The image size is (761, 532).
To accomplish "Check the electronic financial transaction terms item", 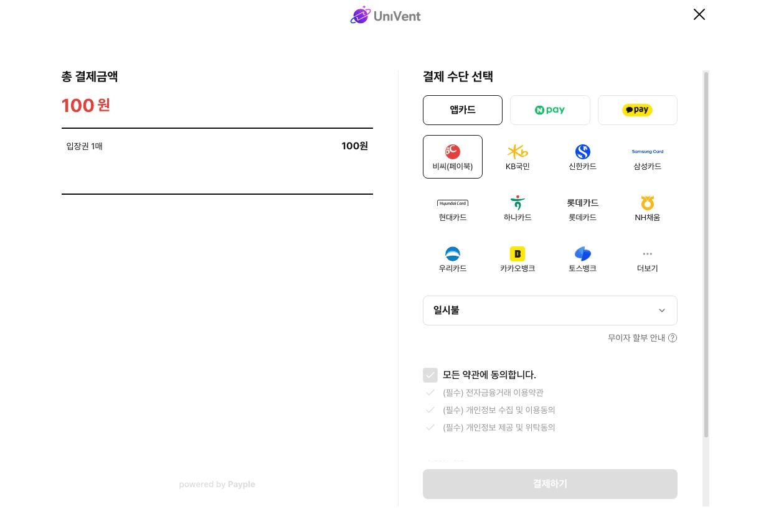I will (430, 393).
